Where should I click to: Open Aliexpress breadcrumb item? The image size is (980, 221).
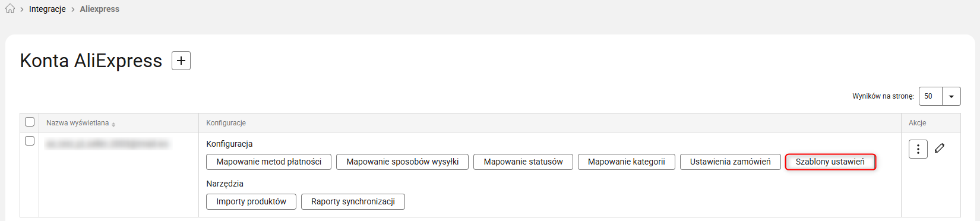100,9
